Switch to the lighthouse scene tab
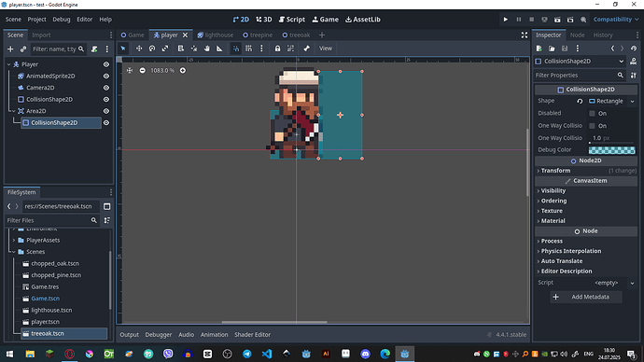644x362 pixels. 216,35
